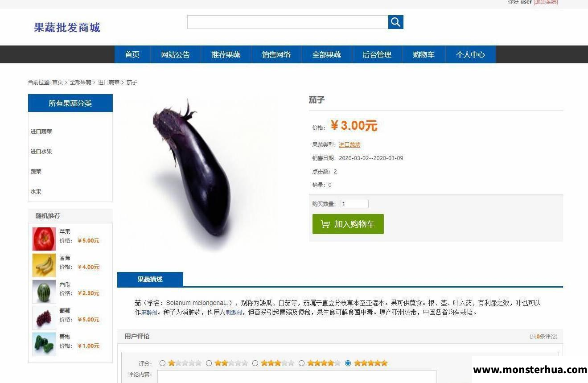Screen dimensions: 588x383
Task: Open 全部果蔬 in the navigation bar
Action: coord(326,54)
